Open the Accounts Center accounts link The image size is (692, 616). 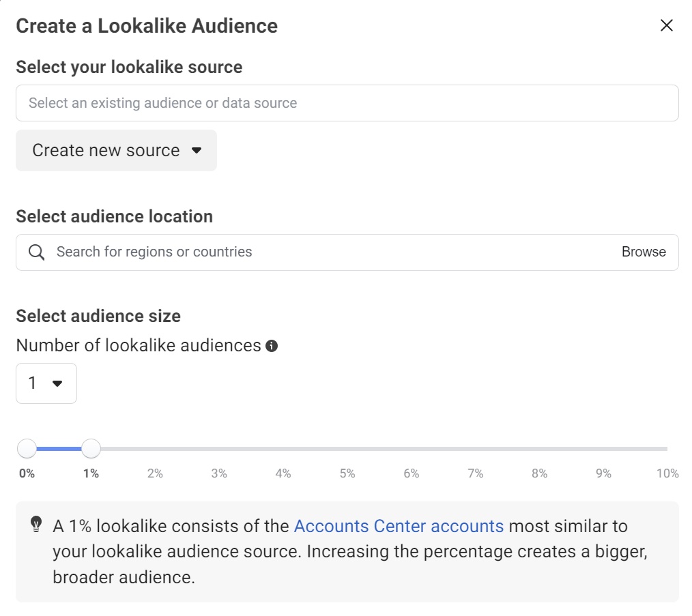pyautogui.click(x=399, y=527)
